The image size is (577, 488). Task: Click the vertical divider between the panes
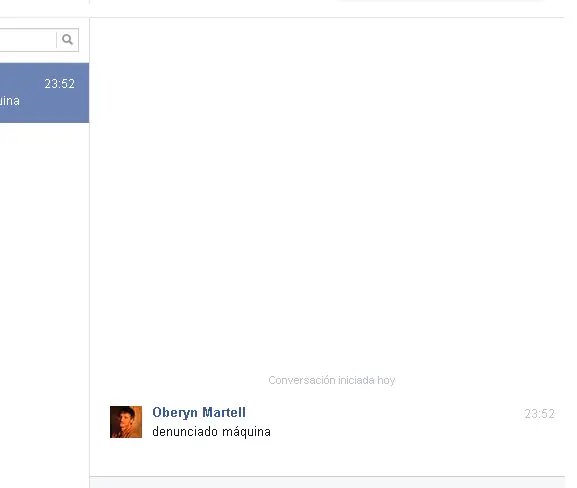pos(89,258)
